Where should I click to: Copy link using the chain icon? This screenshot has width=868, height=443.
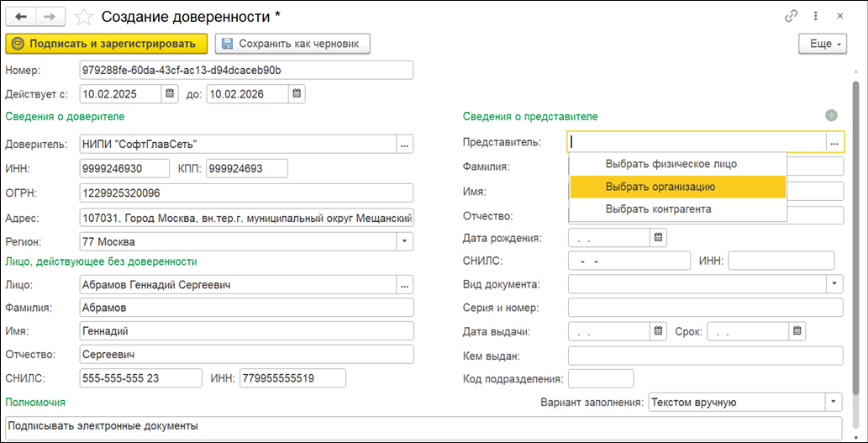791,16
